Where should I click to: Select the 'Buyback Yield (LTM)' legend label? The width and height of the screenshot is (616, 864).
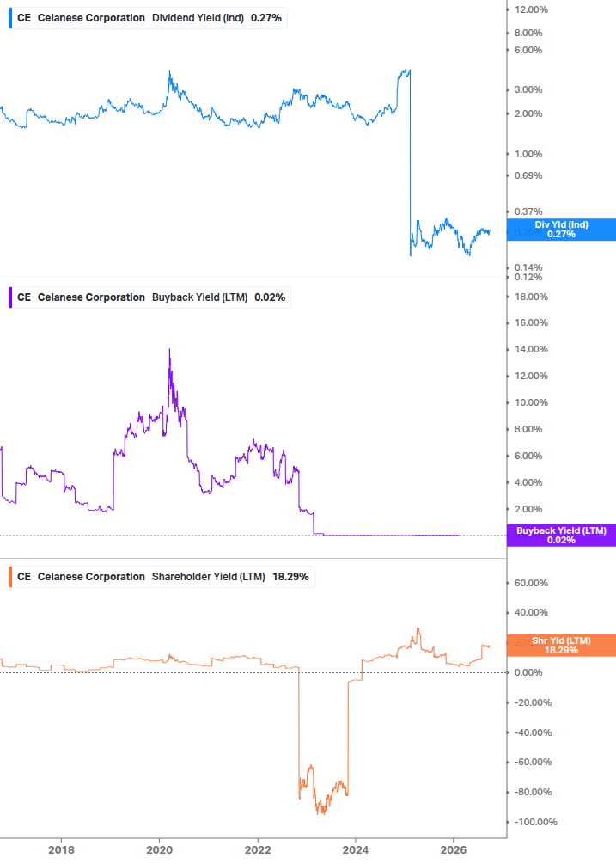199,297
